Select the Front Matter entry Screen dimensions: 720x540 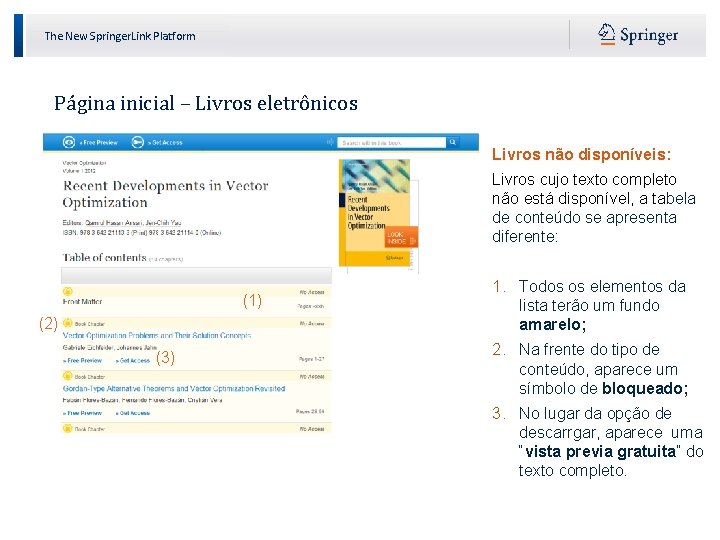pyautogui.click(x=82, y=302)
